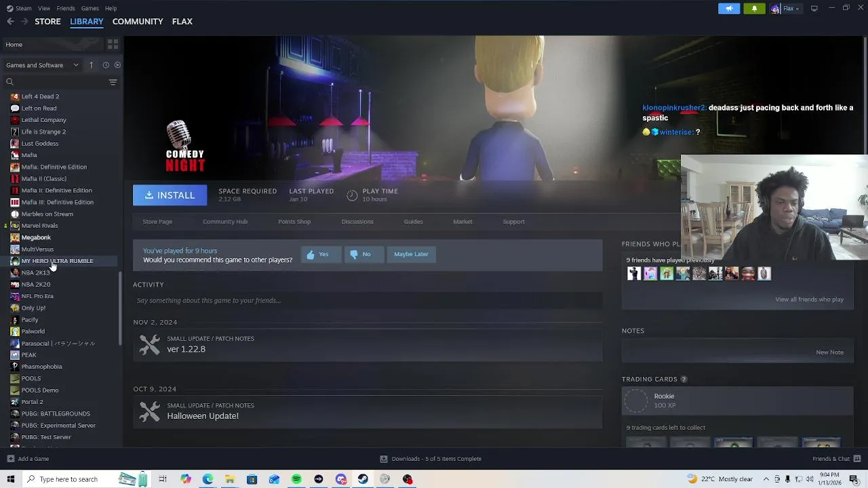The image size is (868, 488).
Task: Open the Market link
Action: tap(462, 222)
